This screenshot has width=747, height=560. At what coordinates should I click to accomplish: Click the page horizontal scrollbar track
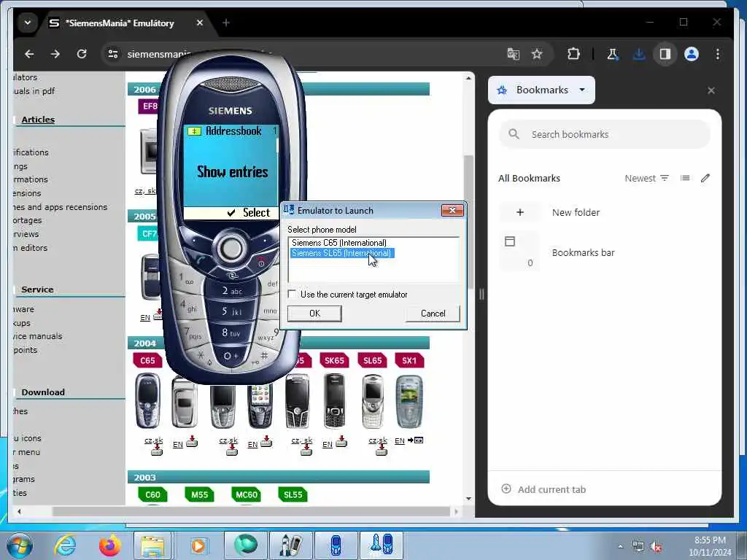tap(237, 511)
